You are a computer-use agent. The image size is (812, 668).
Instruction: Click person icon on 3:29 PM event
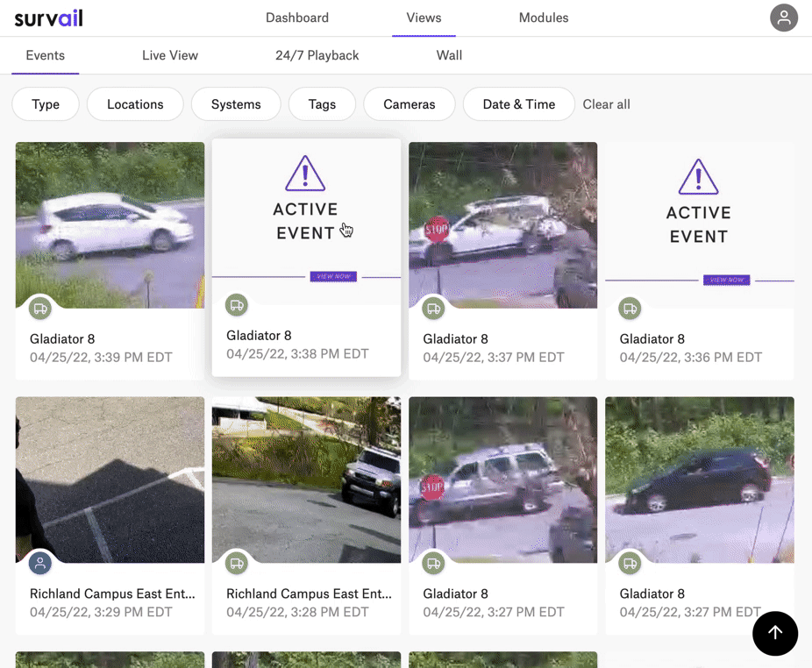pyautogui.click(x=40, y=564)
